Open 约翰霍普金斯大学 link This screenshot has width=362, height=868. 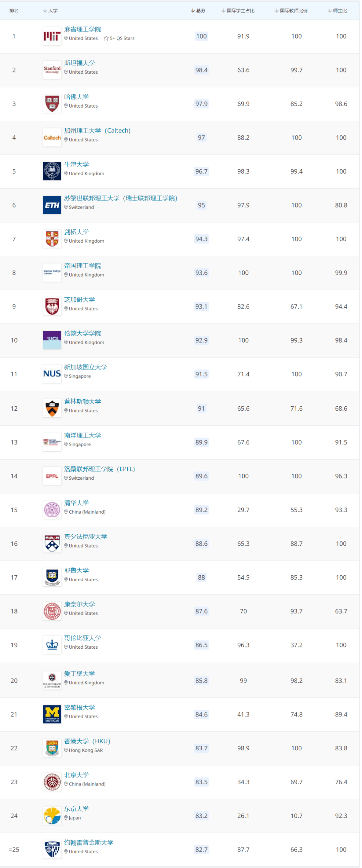89,843
